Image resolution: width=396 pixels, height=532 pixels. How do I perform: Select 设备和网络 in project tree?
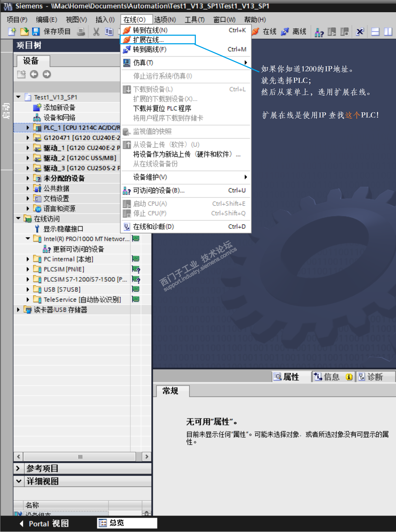(59, 118)
